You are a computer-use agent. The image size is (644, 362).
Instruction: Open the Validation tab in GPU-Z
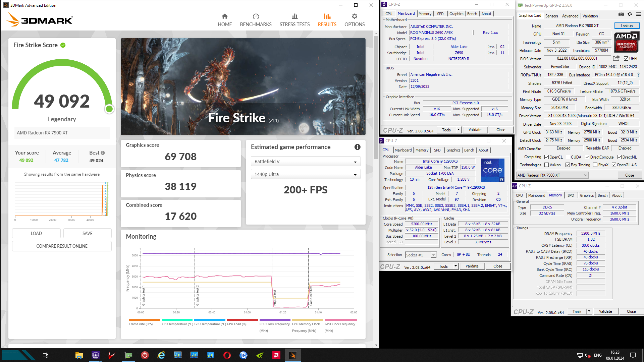[590, 16]
